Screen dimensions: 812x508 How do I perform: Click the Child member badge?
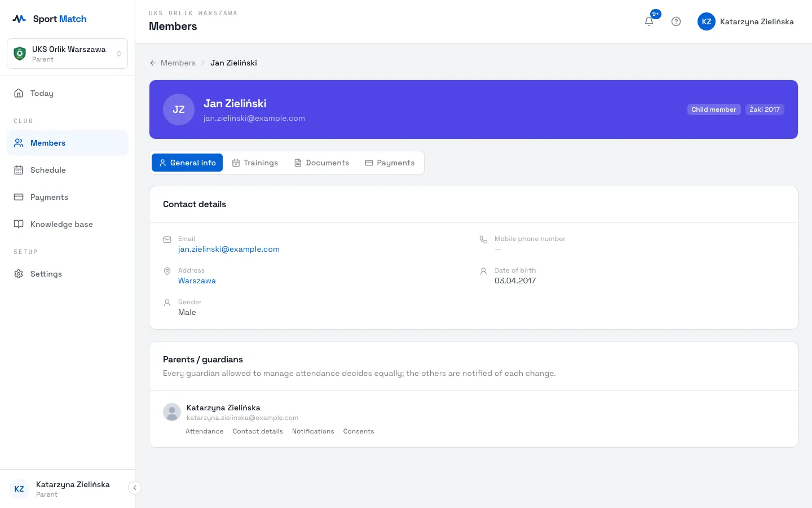714,110
